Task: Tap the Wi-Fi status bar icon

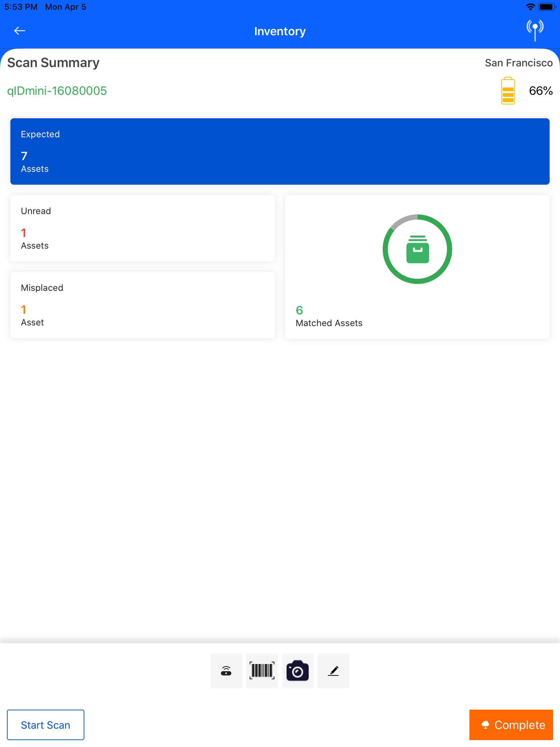Action: tap(530, 7)
